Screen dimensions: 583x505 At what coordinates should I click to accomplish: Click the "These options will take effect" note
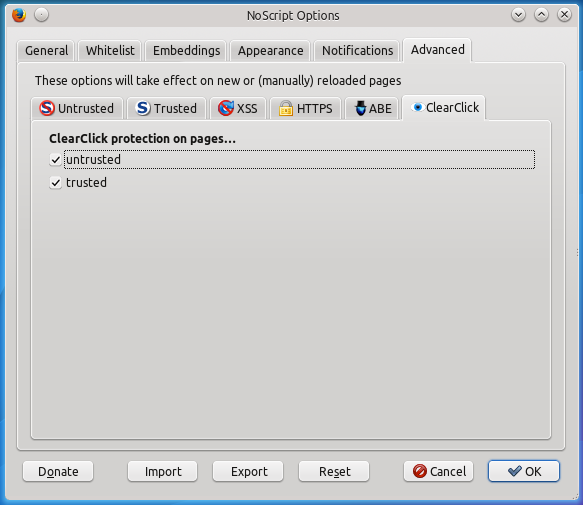[x=218, y=81]
